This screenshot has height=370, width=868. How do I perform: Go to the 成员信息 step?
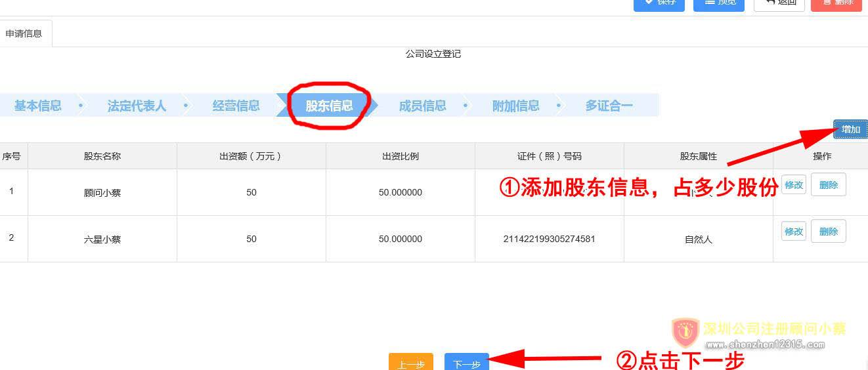(422, 106)
